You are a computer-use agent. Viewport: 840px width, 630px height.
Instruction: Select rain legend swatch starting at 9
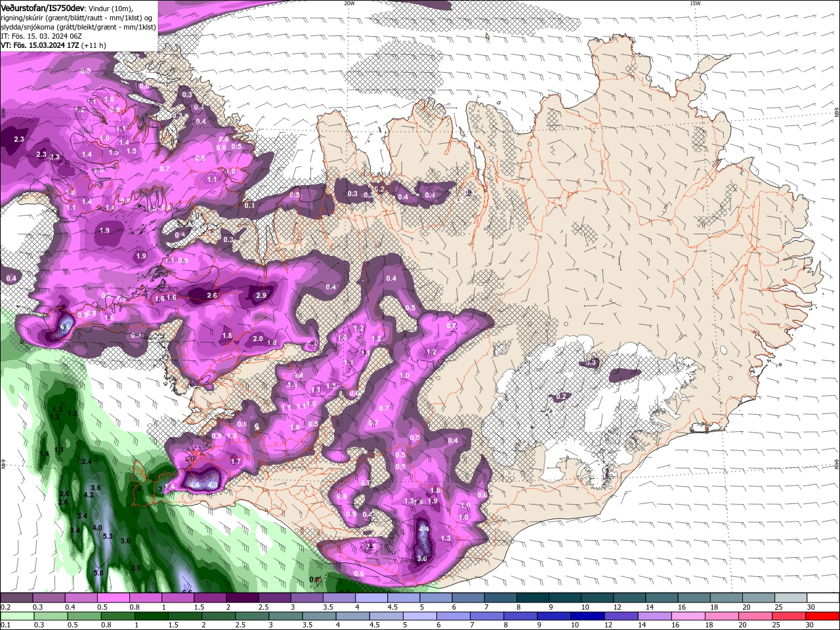[x=553, y=617]
